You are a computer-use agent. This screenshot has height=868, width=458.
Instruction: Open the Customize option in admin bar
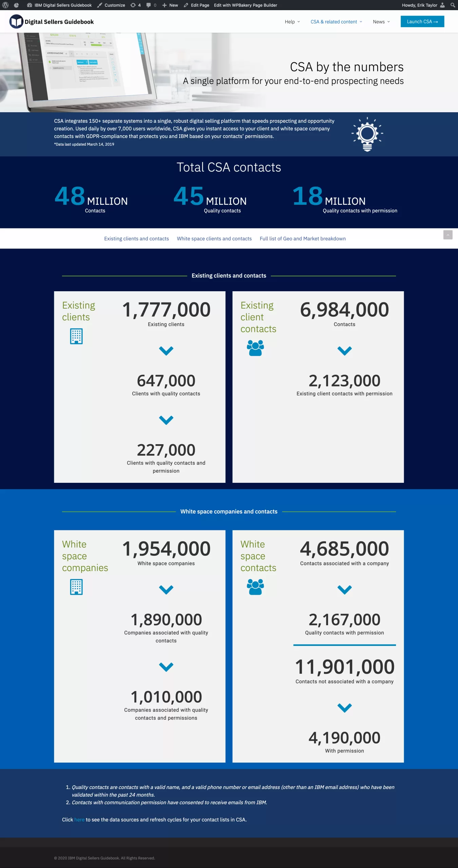click(111, 5)
